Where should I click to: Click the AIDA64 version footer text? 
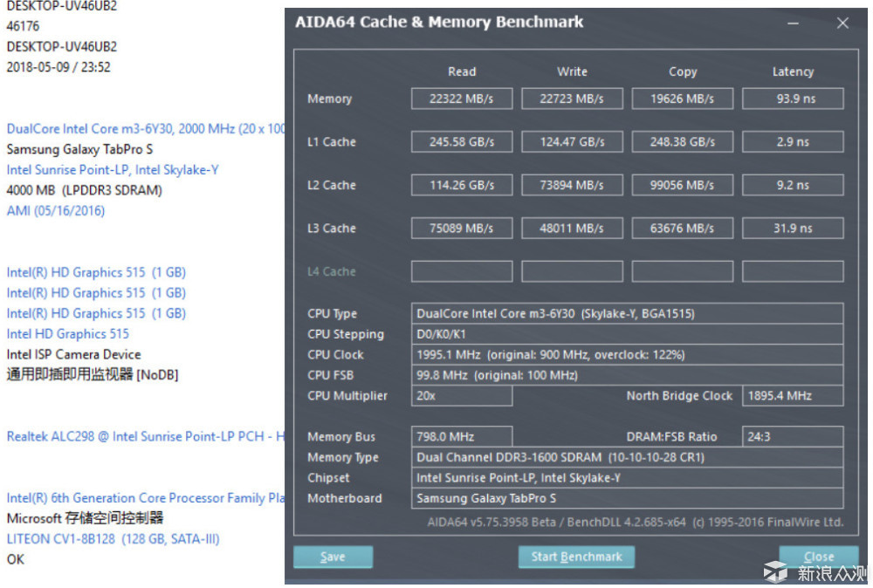[636, 523]
